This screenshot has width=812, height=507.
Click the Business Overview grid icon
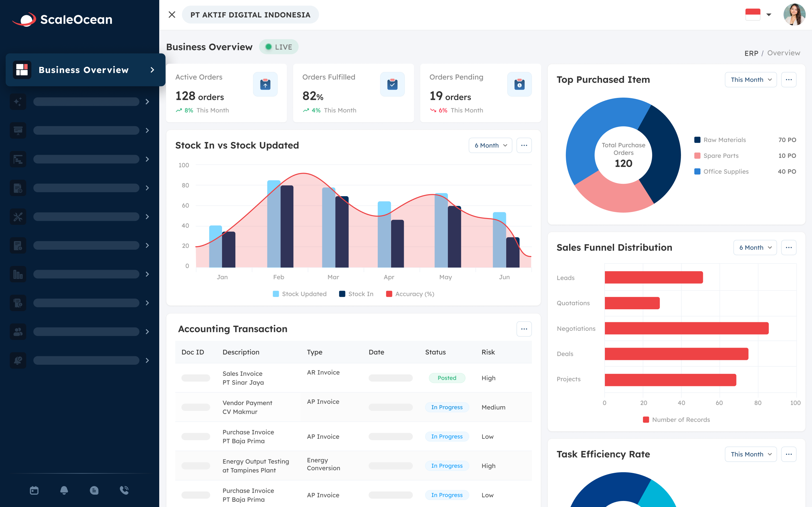point(22,70)
